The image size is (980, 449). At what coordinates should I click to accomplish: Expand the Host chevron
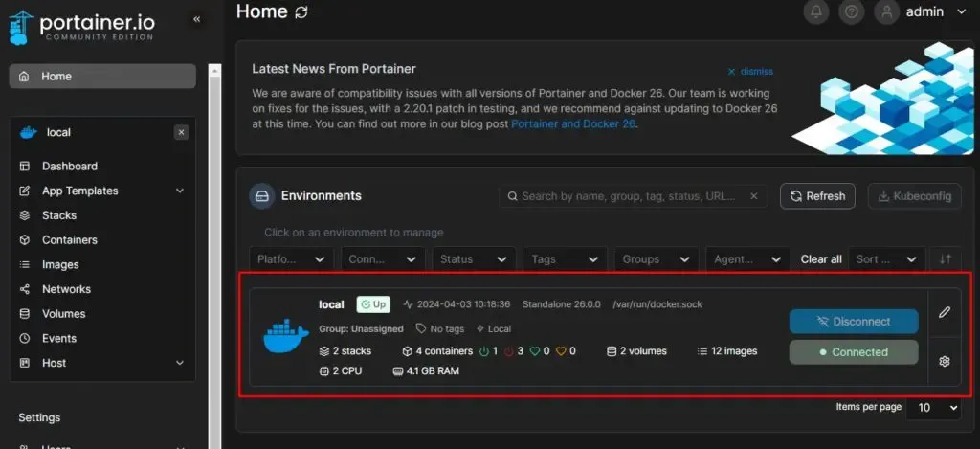(x=179, y=363)
